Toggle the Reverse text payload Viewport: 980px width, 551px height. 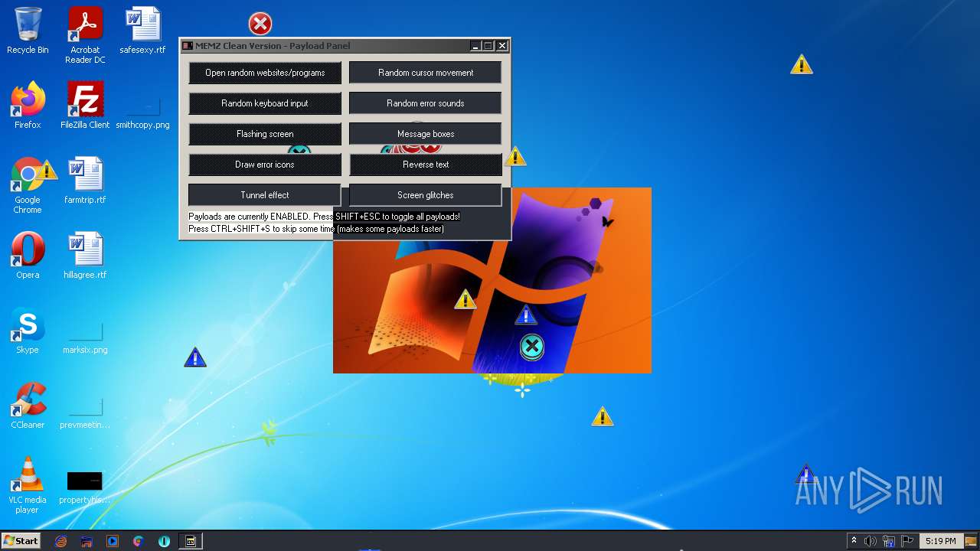click(426, 165)
